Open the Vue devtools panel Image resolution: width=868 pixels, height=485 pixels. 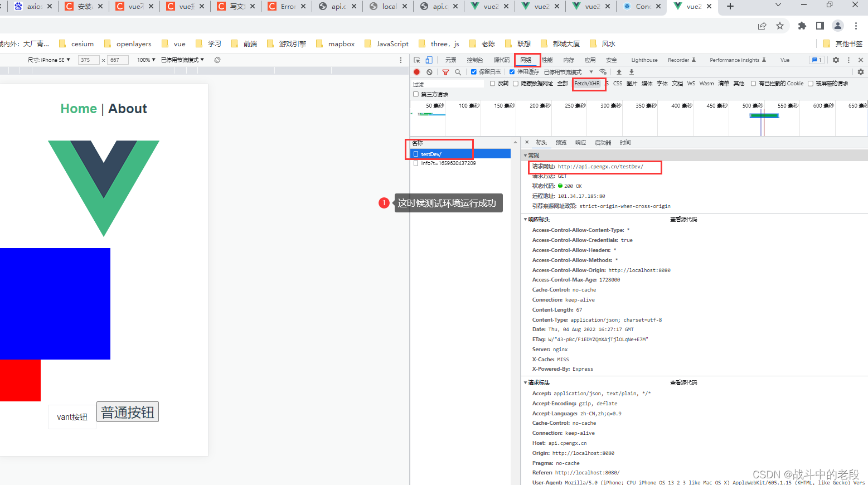click(785, 60)
